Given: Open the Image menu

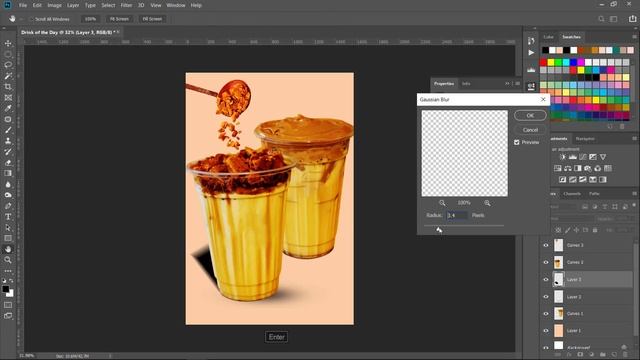Looking at the screenshot, I should [x=54, y=5].
